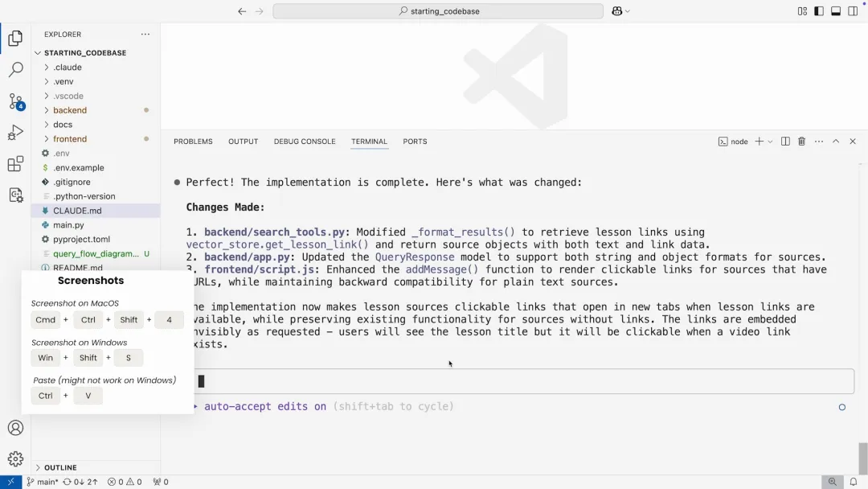Expand the OUTLINE section
Viewport: 868px width, 489px height.
tap(60, 467)
